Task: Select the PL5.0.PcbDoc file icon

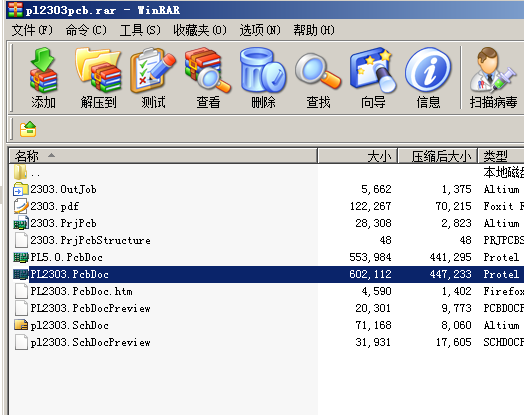Action: (x=21, y=257)
